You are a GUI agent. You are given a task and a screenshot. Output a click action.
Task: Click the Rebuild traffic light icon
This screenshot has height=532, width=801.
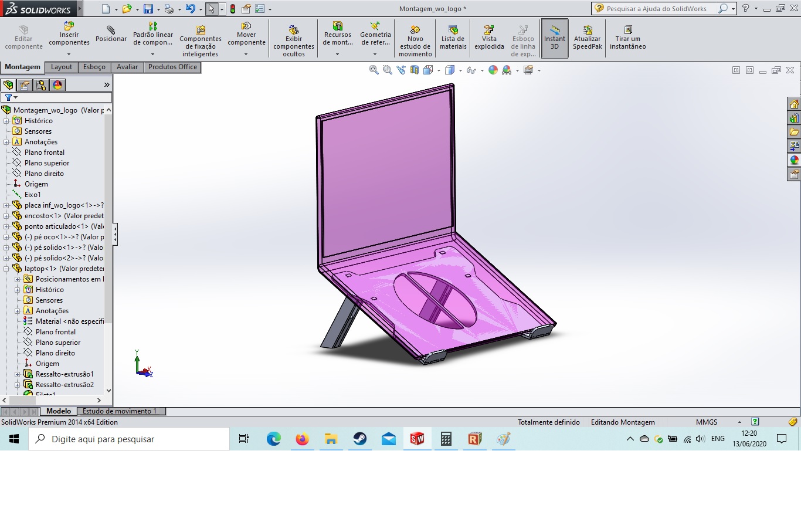pos(233,9)
